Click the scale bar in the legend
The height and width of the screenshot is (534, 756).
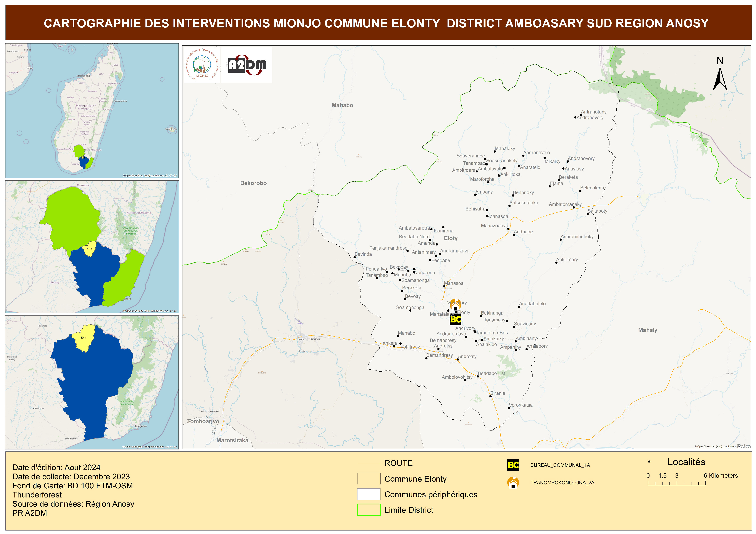676,483
